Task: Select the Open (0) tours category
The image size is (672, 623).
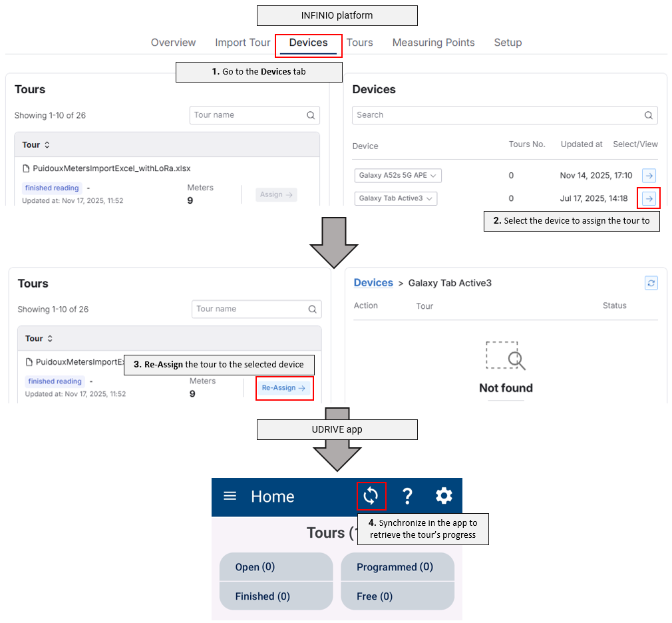Action: point(275,567)
